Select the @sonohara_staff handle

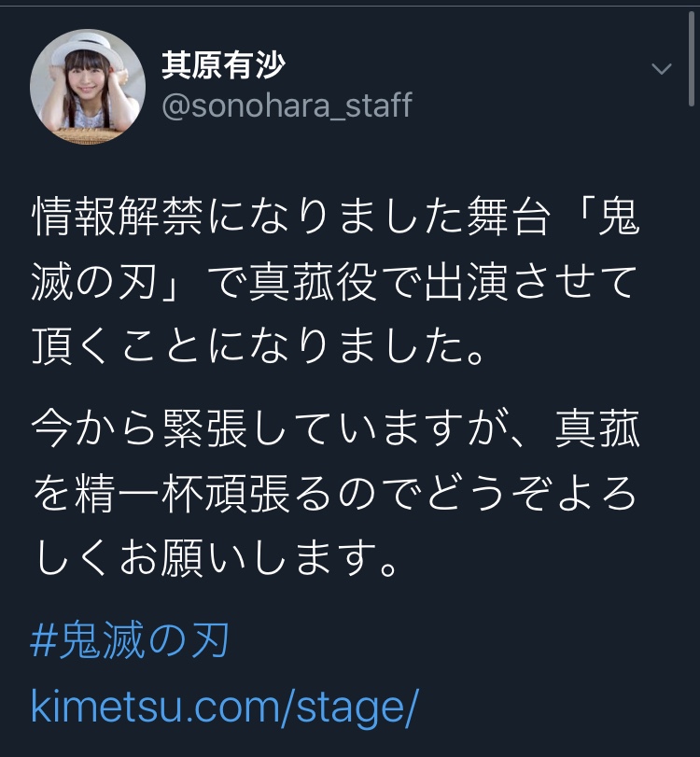[x=287, y=105]
